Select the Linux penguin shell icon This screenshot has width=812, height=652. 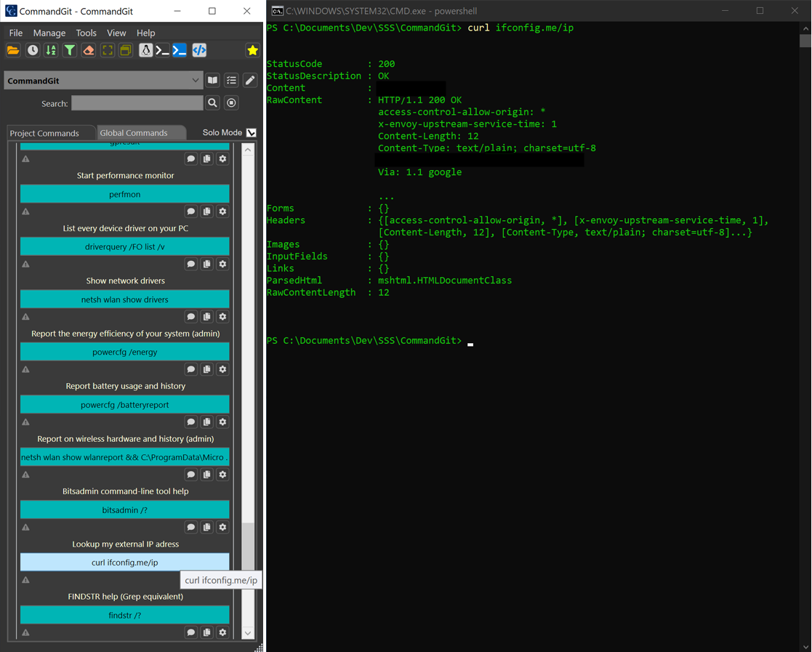(145, 51)
